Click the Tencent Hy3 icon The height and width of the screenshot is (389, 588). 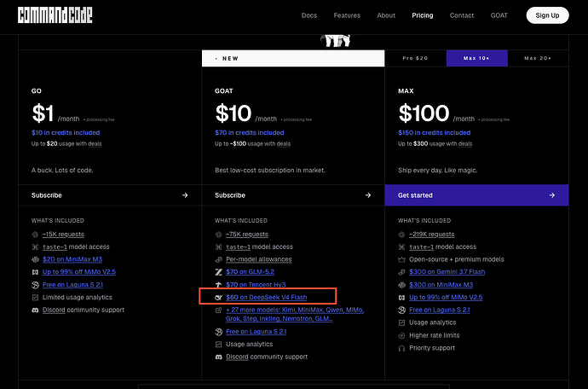click(219, 285)
